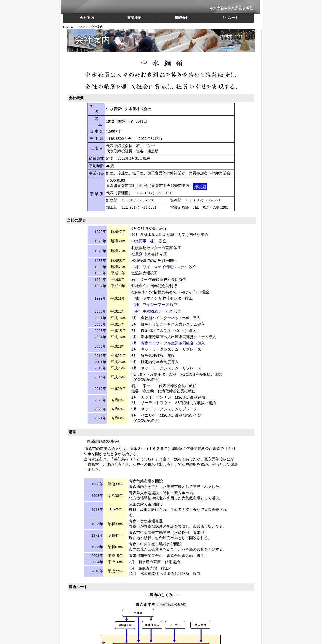Select 確定拠出年金制度(401k)導入 entry
Viewport: 322px width, 644px height.
(164, 331)
